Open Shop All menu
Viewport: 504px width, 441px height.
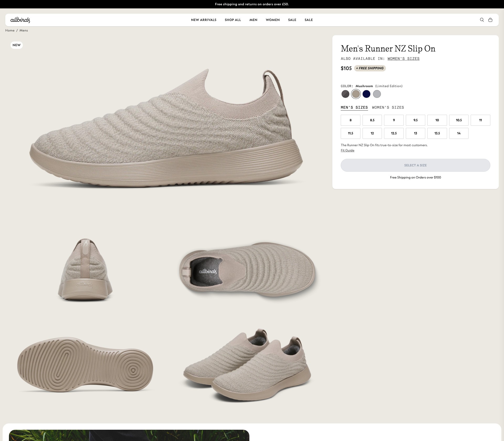click(x=233, y=20)
